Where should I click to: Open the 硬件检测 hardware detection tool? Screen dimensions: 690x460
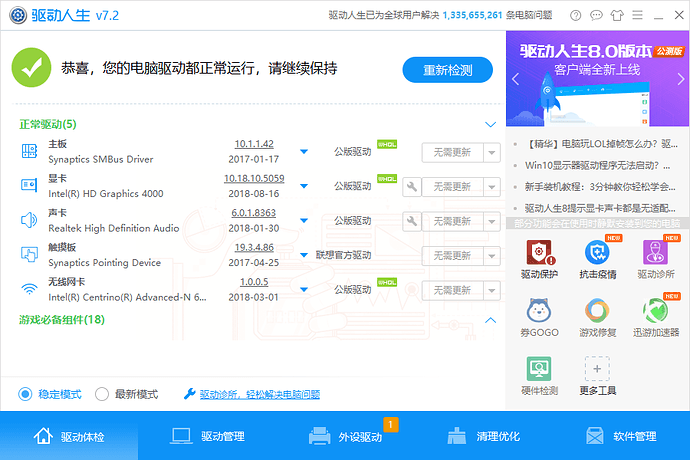pyautogui.click(x=540, y=376)
